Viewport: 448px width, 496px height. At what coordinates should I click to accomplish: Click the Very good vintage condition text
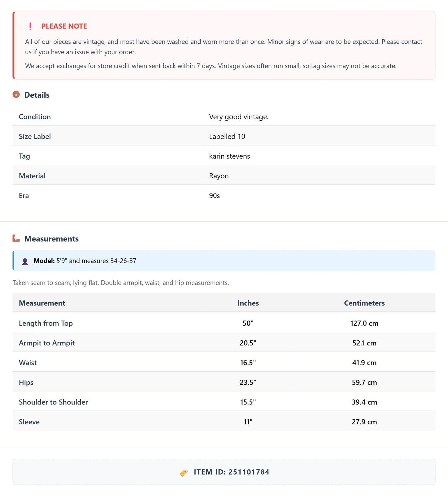[x=239, y=117]
